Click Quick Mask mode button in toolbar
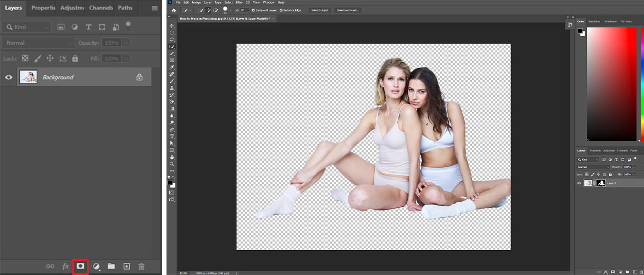Image resolution: width=644 pixels, height=275 pixels. [172, 192]
